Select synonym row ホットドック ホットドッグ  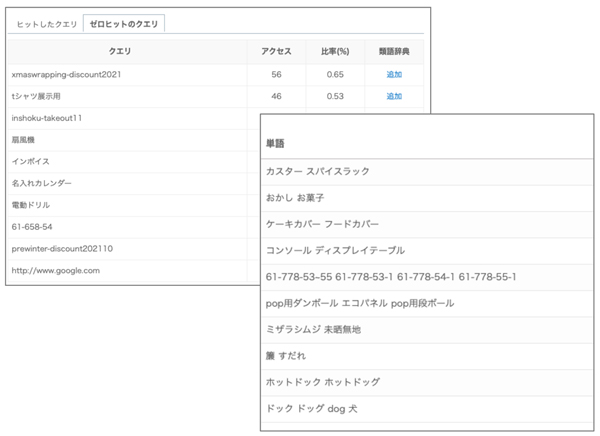pos(427,382)
